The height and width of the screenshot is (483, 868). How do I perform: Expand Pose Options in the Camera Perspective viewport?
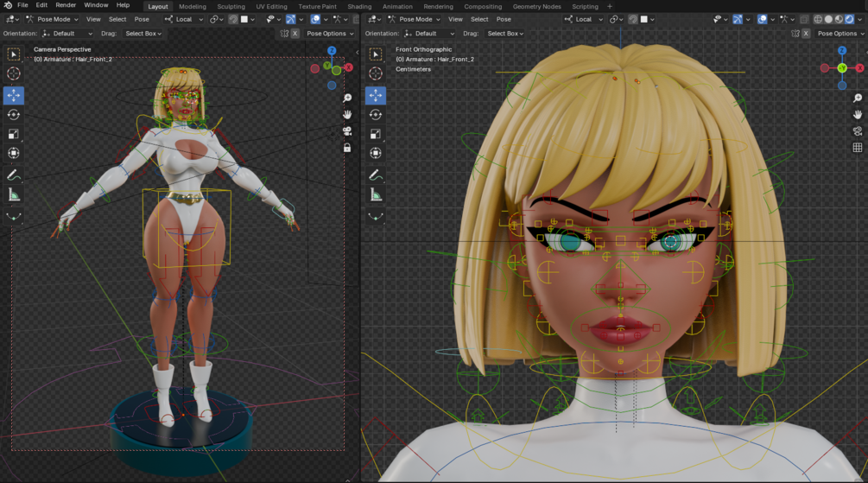click(330, 33)
